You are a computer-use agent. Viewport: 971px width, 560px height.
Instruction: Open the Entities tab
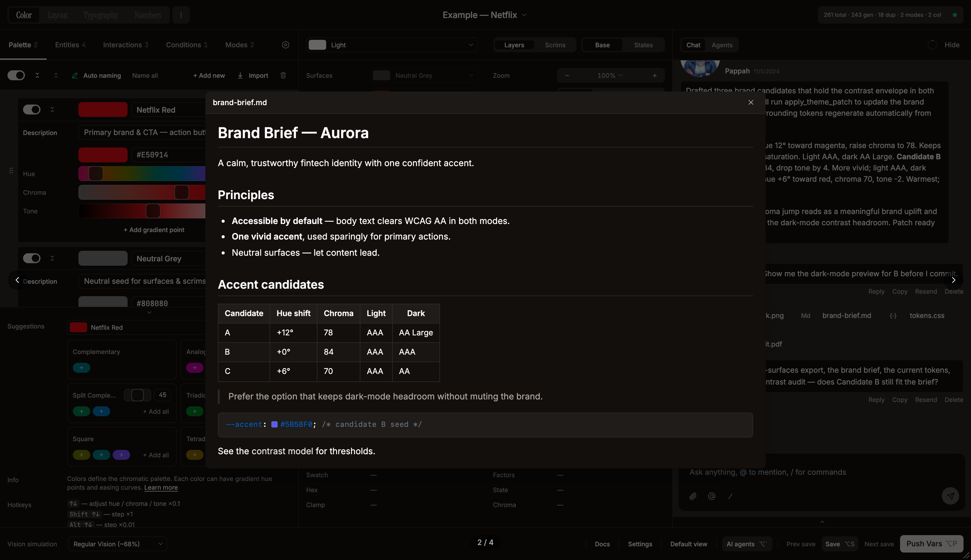coord(70,45)
